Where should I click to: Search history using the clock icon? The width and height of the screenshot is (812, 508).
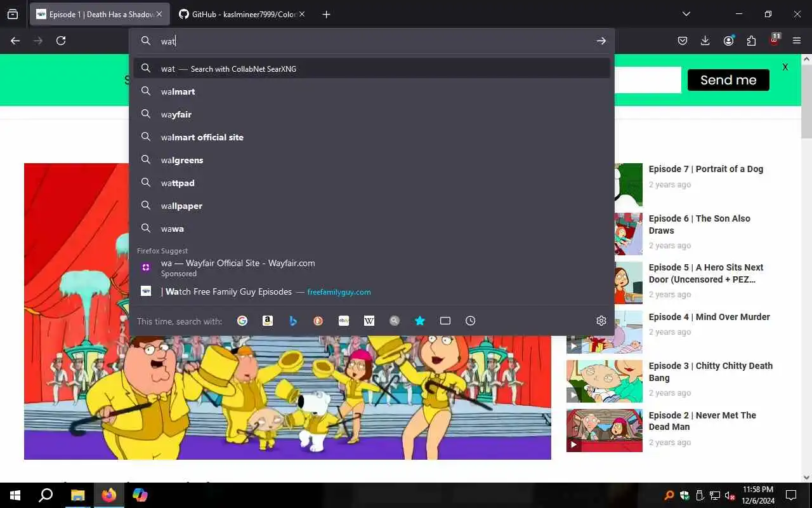click(471, 321)
